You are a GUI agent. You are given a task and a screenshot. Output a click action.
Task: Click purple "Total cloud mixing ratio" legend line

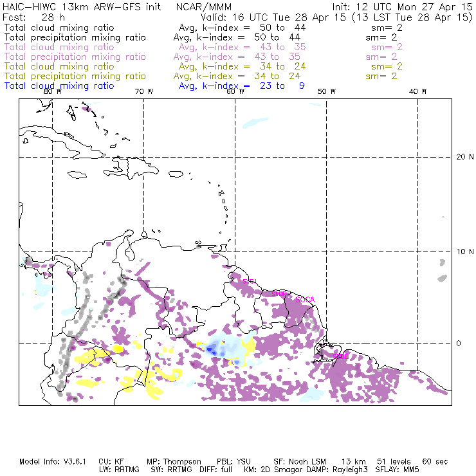point(59,47)
